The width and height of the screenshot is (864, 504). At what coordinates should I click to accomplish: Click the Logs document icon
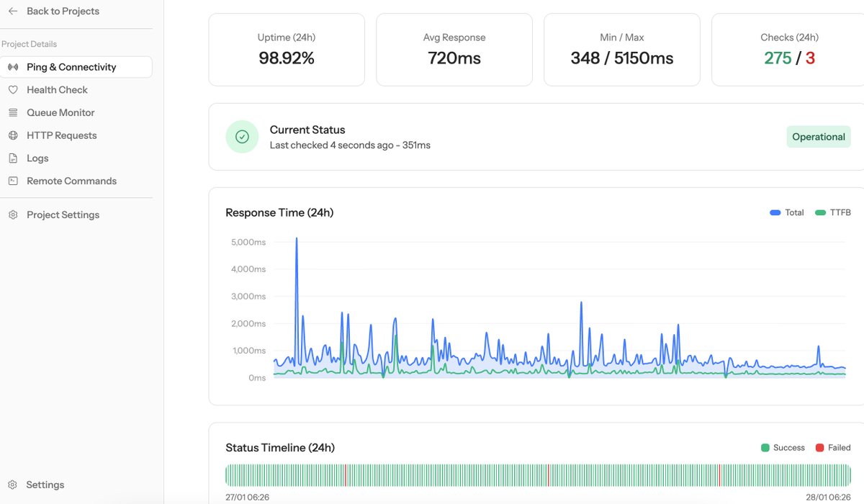13,158
